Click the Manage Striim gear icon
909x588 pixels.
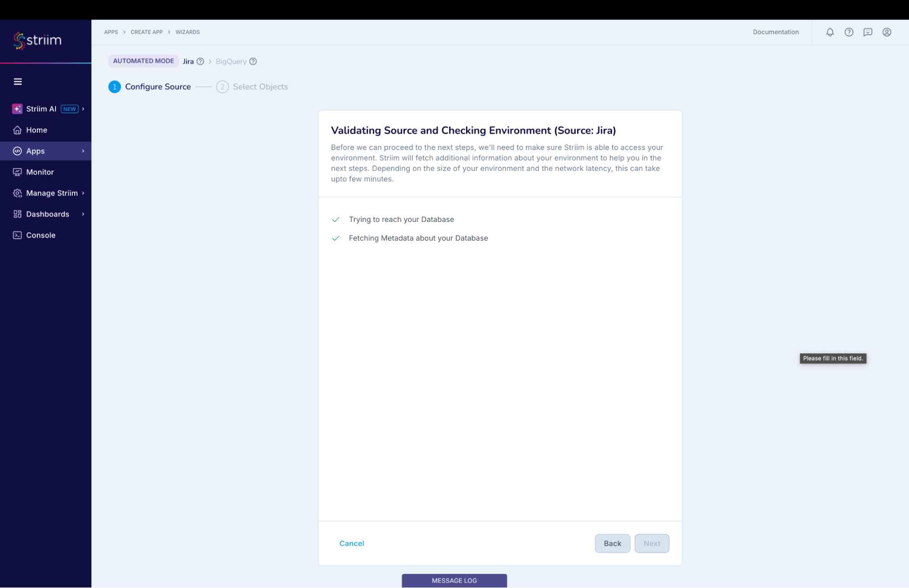coord(17,193)
